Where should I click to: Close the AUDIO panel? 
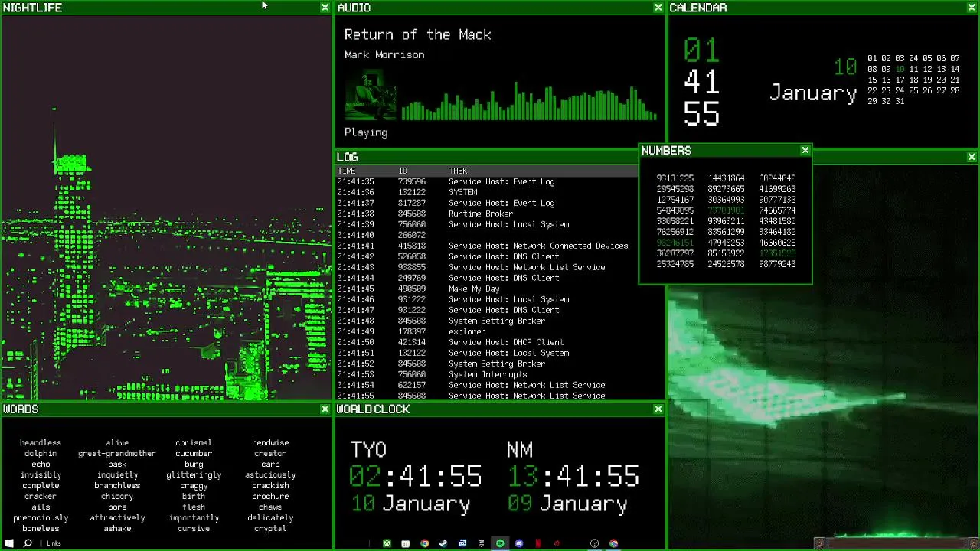[658, 8]
